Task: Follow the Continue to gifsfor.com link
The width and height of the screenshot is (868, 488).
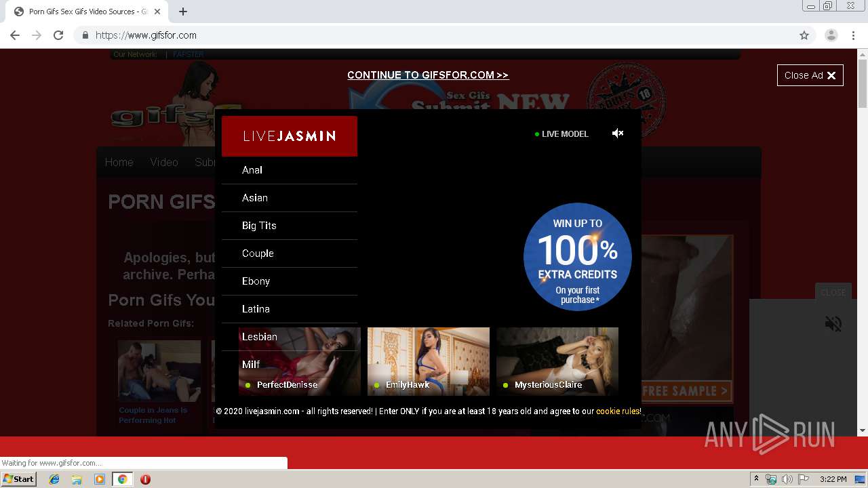Action: coord(428,75)
